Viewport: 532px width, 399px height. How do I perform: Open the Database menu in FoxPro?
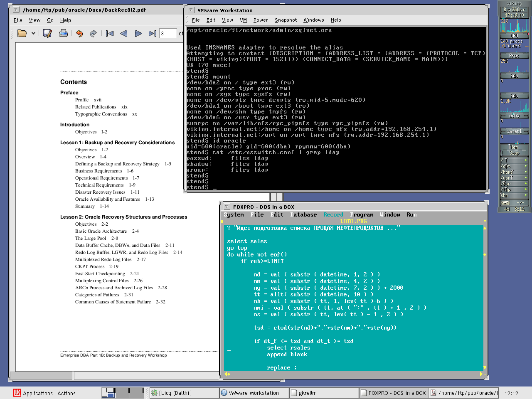tap(303, 215)
